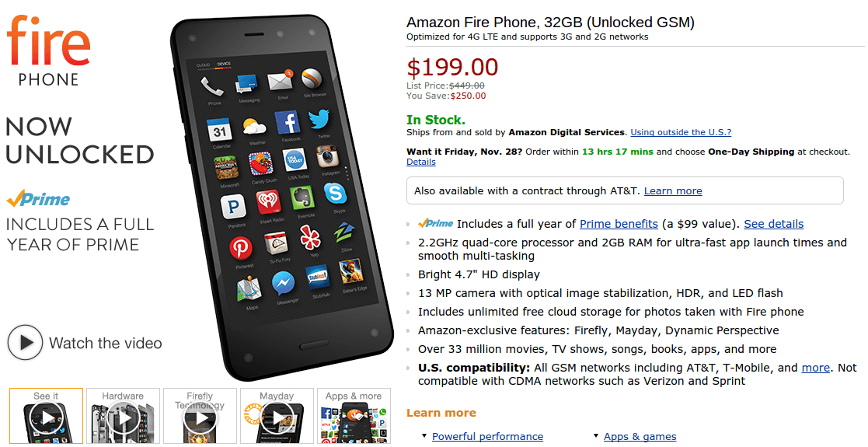Click the Instagram camera icon on the phone
This screenshot has width=868, height=447.
[x=328, y=155]
